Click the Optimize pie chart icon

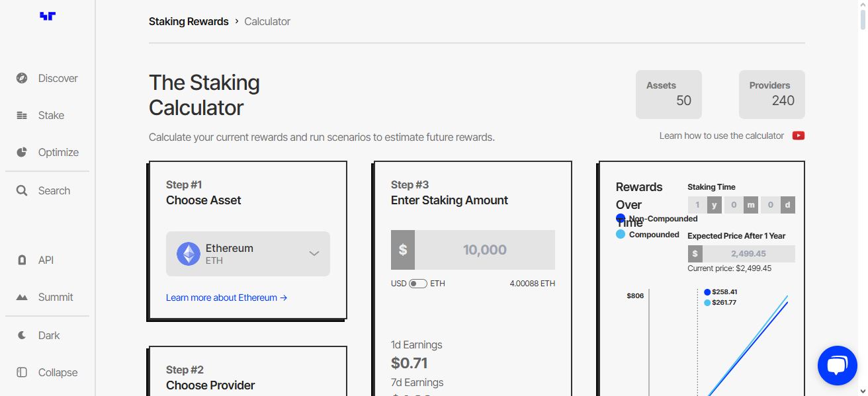coord(22,152)
